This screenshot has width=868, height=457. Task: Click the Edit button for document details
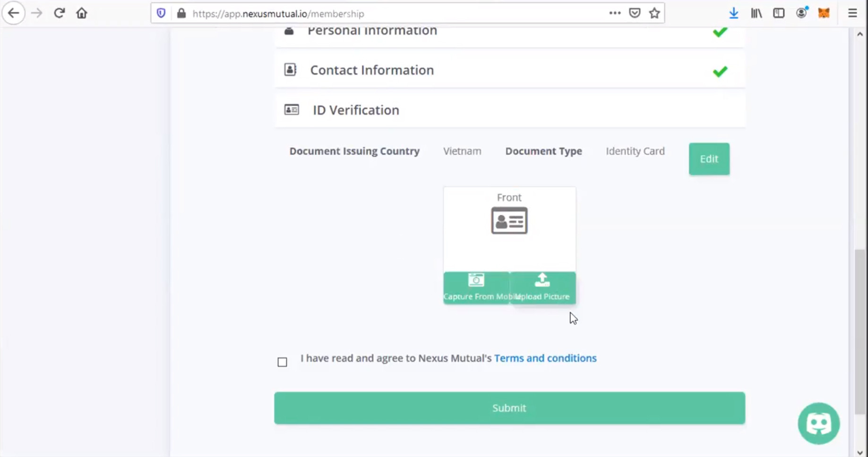[709, 159]
